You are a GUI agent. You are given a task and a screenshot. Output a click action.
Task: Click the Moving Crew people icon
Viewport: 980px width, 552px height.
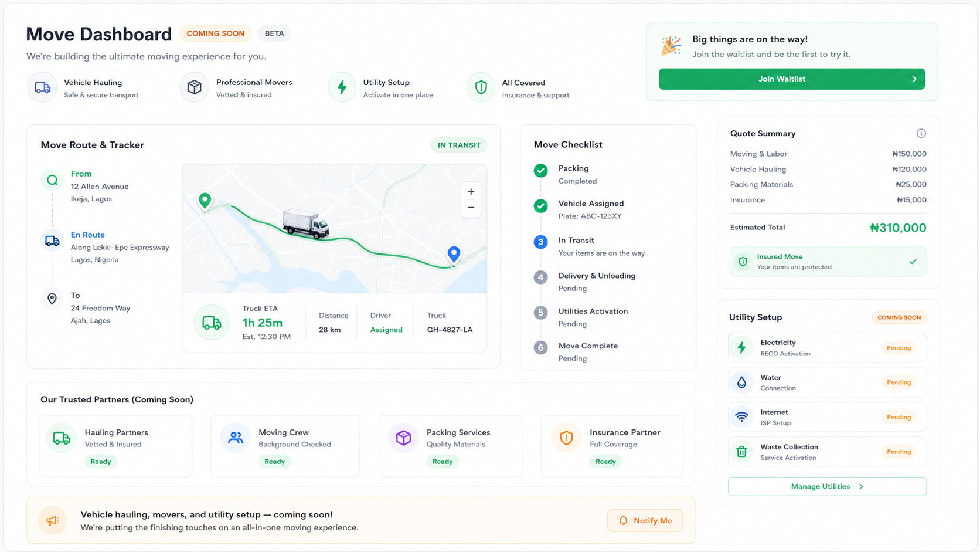pyautogui.click(x=236, y=438)
